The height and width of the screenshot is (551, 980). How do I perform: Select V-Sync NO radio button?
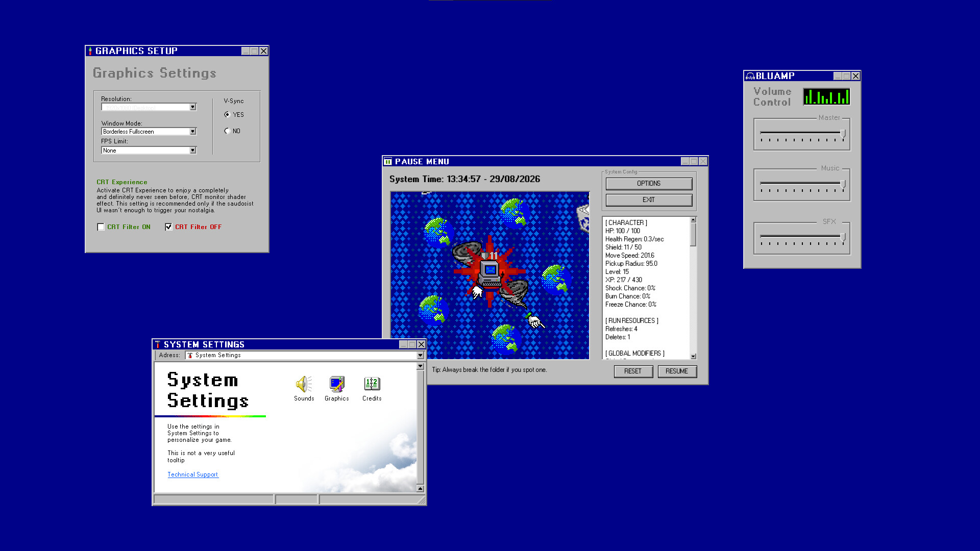[227, 131]
